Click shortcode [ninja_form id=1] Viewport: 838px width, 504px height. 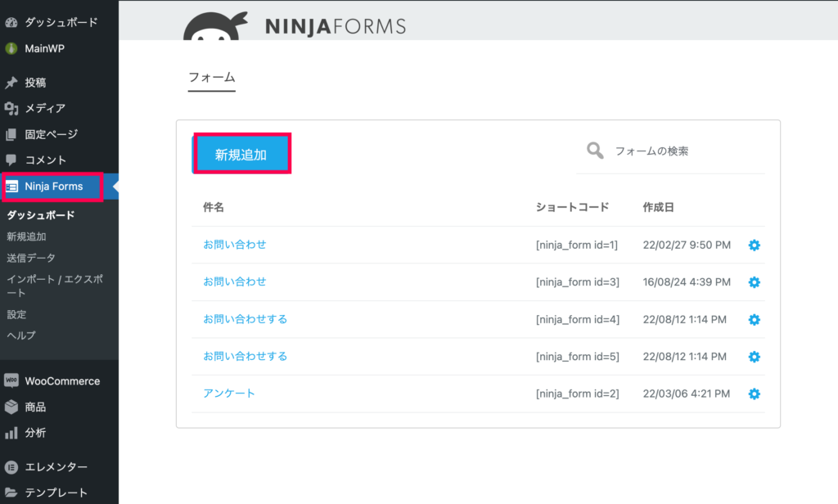tap(577, 245)
